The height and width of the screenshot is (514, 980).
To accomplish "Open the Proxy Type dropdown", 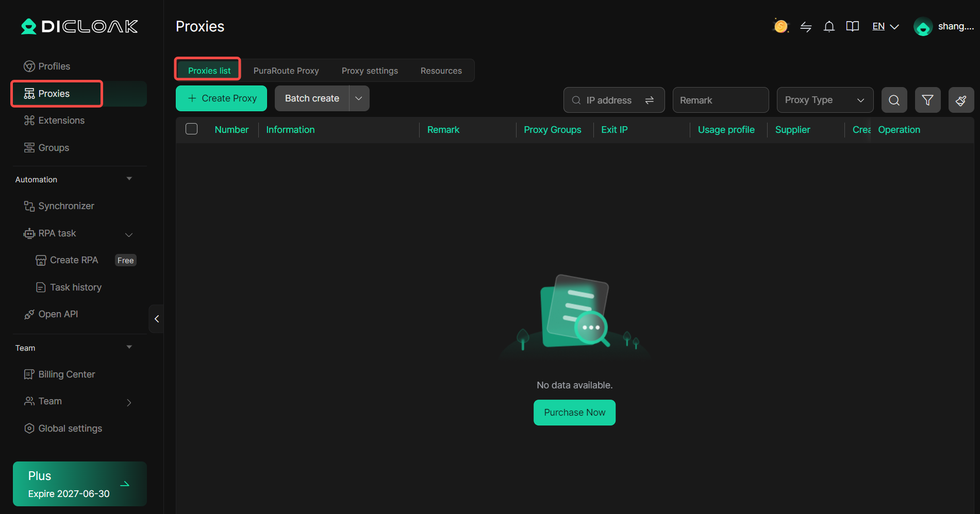I will point(825,100).
